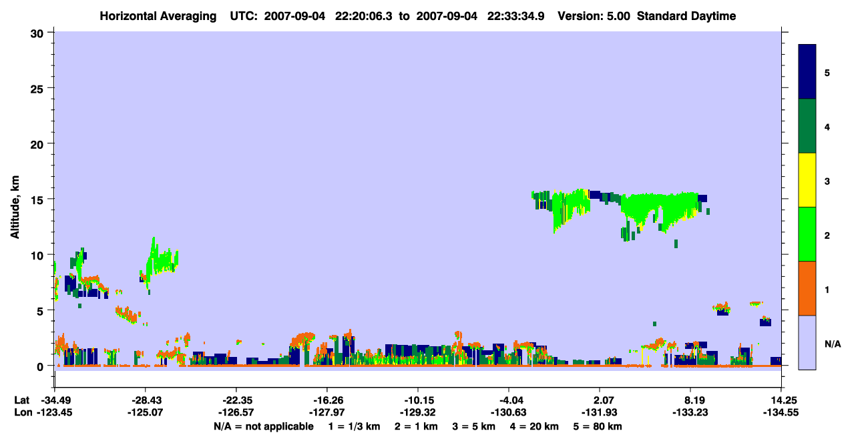Viewport: 868px width, 445px height.
Task: Click legend note '3 = 5 km'
Action: pos(475,426)
